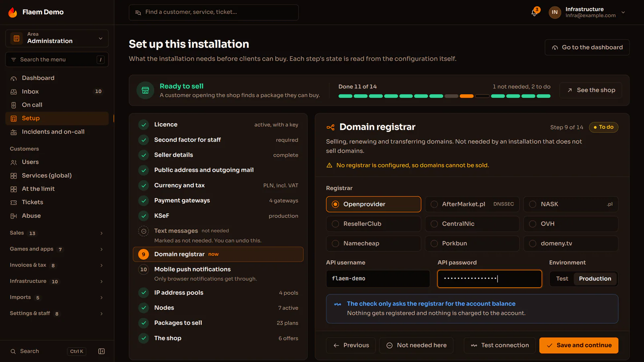Click See the shop

[x=590, y=90]
